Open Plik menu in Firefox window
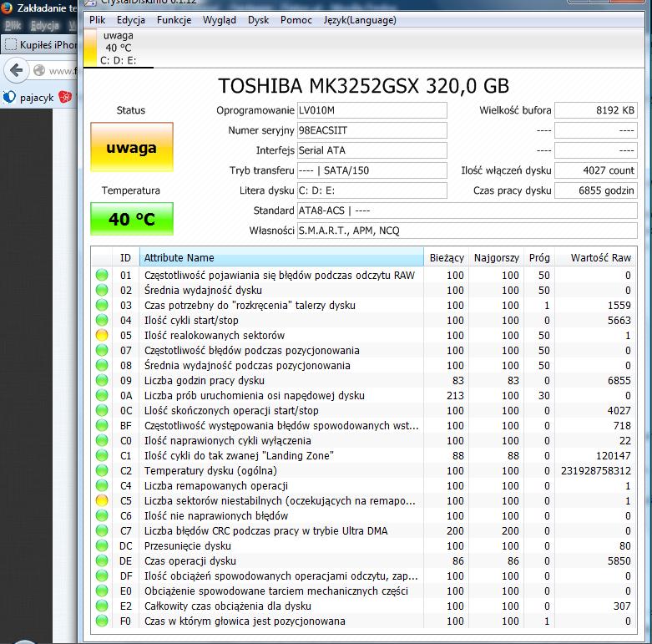 click(x=13, y=26)
